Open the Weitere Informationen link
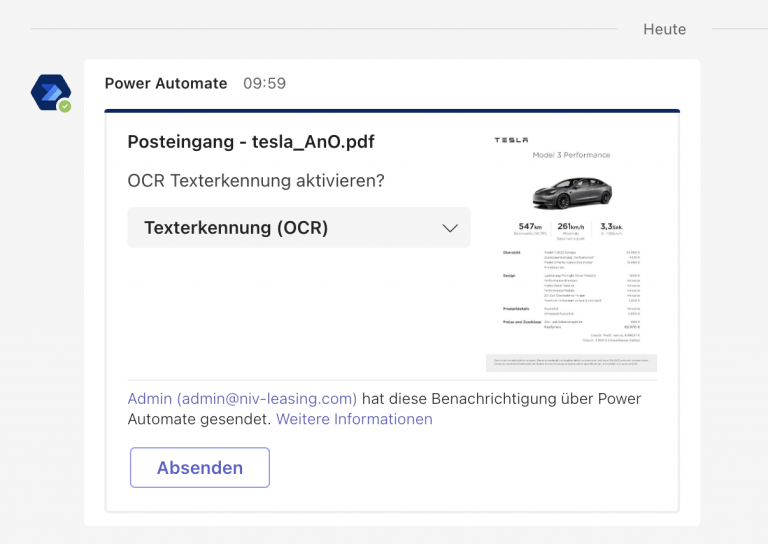This screenshot has height=544, width=768. point(354,419)
